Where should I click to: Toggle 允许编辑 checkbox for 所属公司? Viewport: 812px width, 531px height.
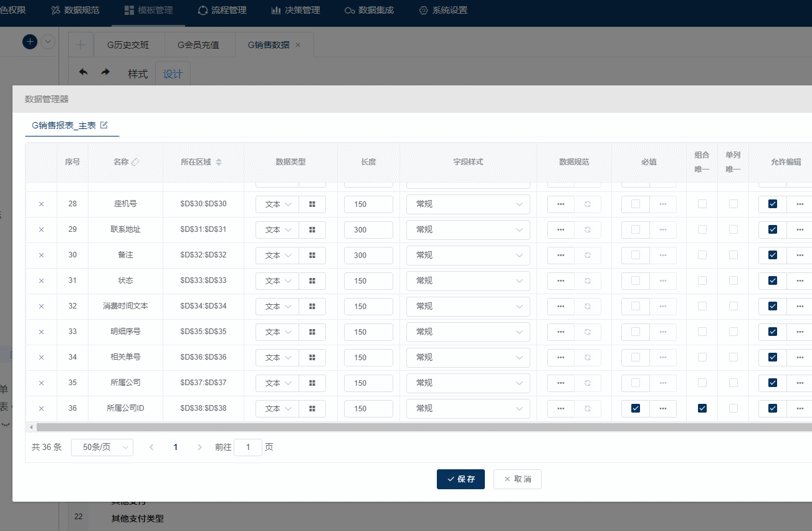click(x=773, y=383)
